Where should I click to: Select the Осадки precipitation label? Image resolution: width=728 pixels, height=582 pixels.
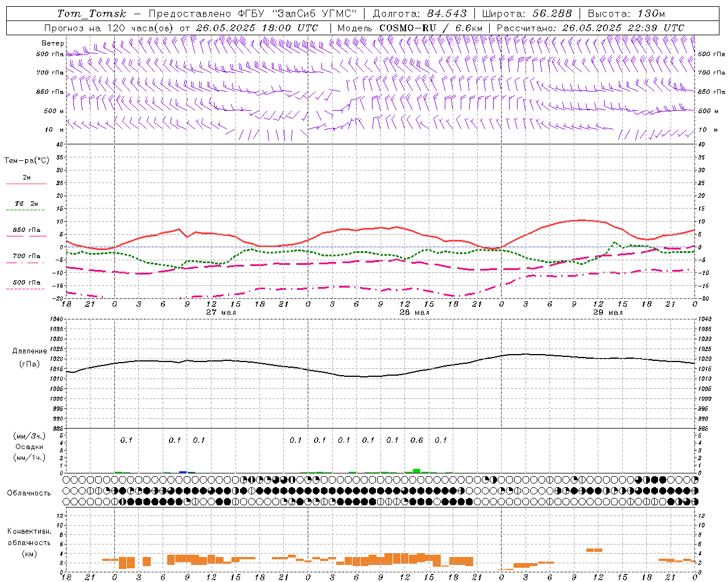pyautogui.click(x=30, y=447)
